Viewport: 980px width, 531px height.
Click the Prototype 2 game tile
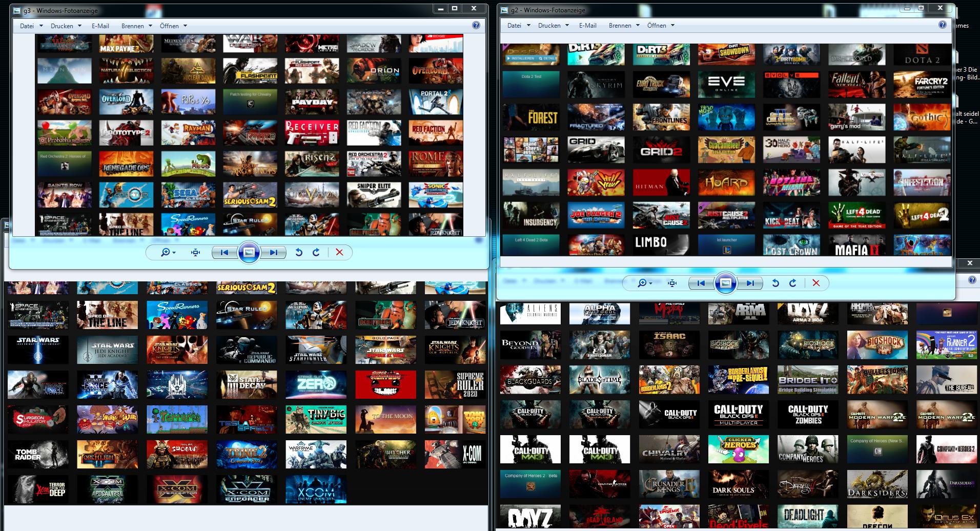126,133
